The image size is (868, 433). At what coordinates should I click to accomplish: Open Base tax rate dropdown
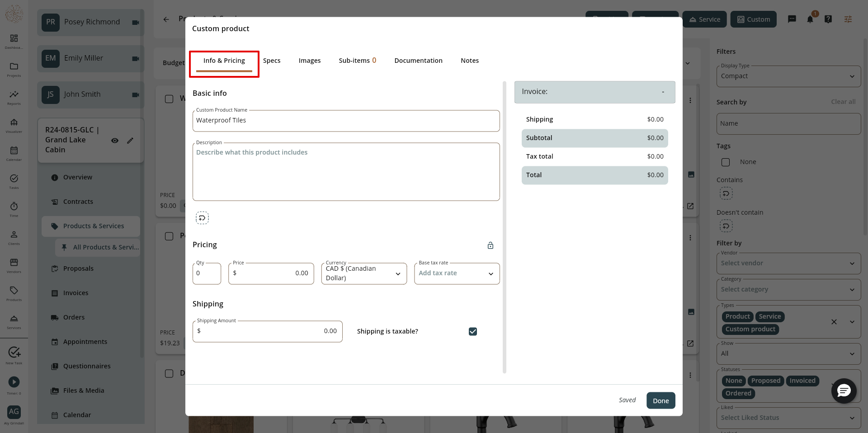click(x=457, y=273)
